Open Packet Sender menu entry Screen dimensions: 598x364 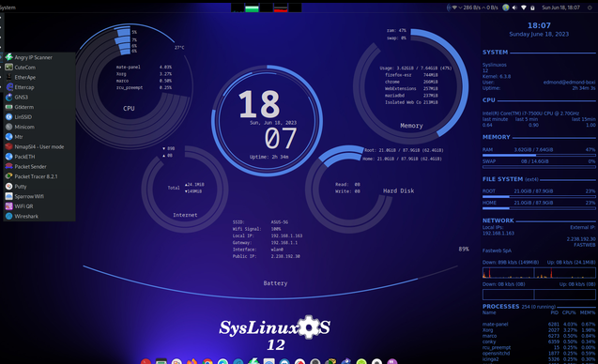click(39, 166)
